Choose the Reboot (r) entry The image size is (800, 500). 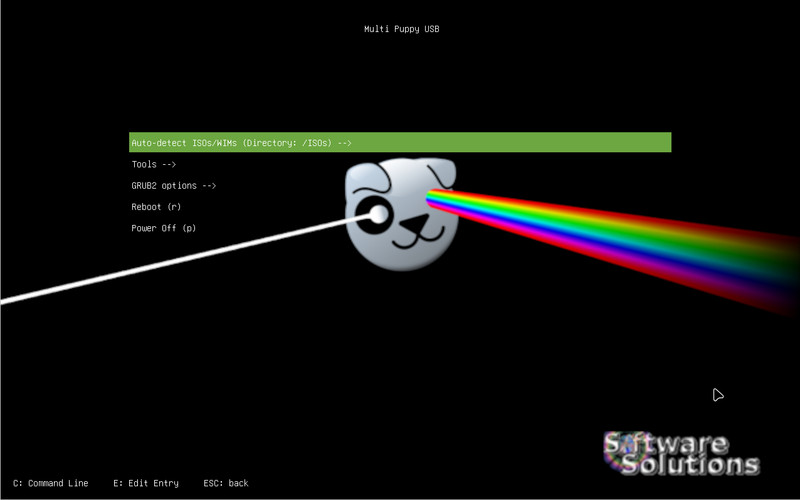point(156,207)
